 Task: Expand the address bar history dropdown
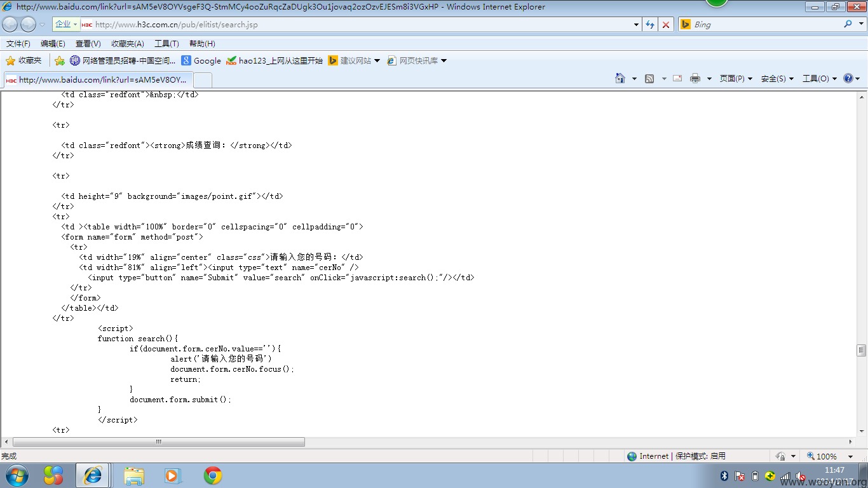tap(637, 25)
